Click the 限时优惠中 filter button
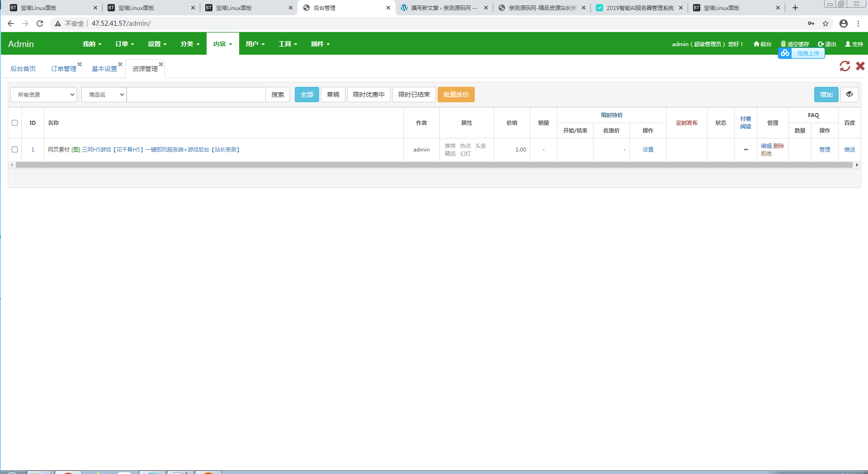This screenshot has width=868, height=474. point(369,95)
